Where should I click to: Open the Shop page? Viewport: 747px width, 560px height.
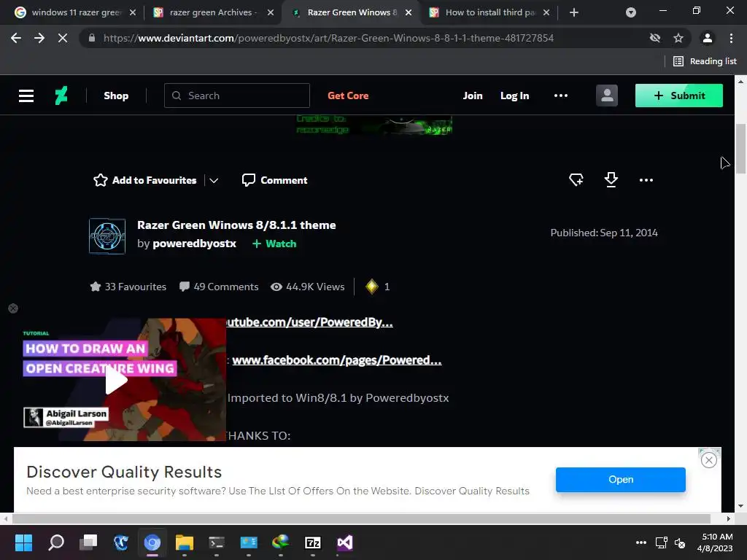[116, 96]
